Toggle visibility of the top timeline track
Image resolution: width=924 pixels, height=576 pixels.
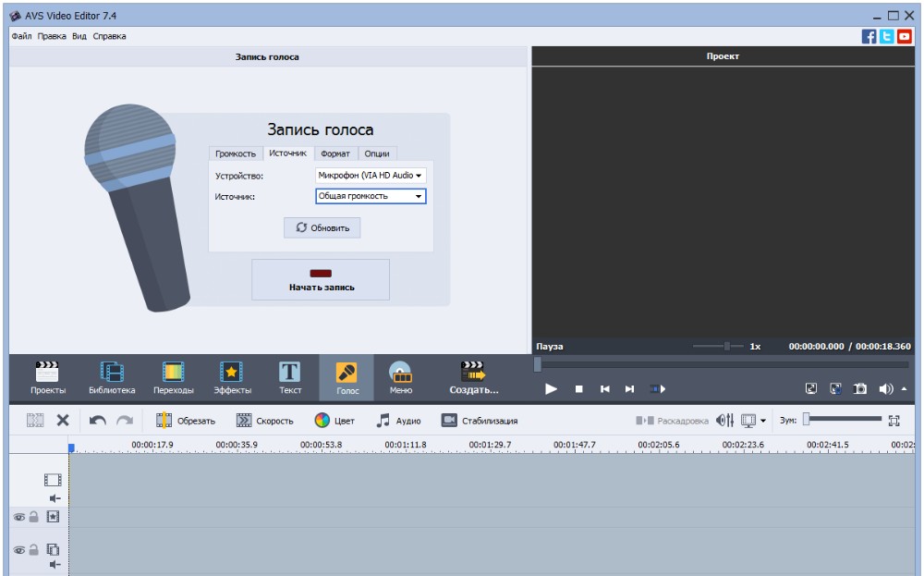(x=18, y=516)
